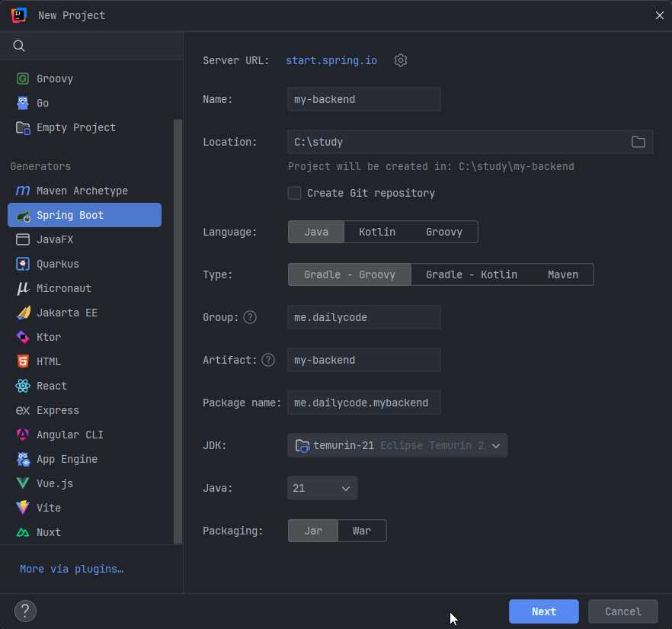This screenshot has width=672, height=629.
Task: Click the Cancel button
Action: (623, 611)
